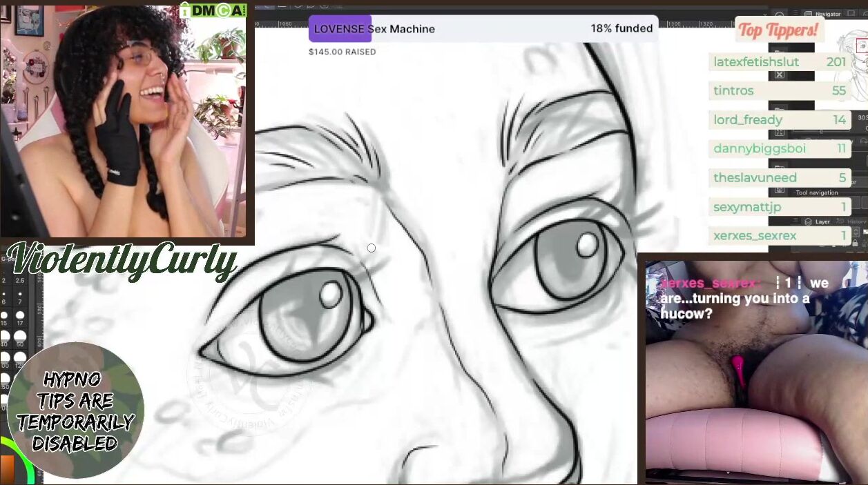Pick the 50 brush size preset
The height and width of the screenshot is (485, 868).
[20, 338]
